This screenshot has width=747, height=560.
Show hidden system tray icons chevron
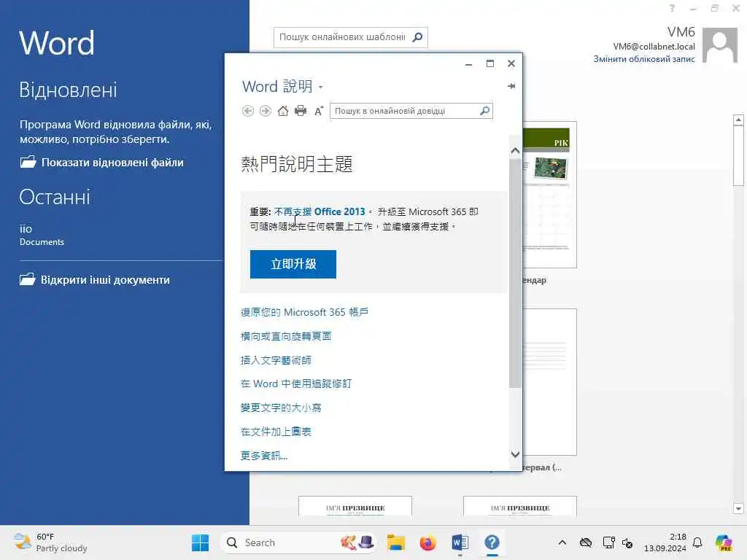click(562, 542)
